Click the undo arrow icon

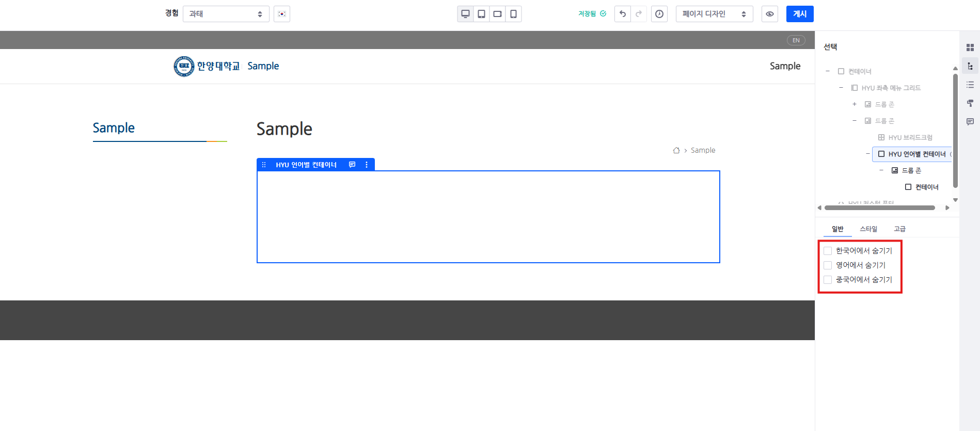623,14
